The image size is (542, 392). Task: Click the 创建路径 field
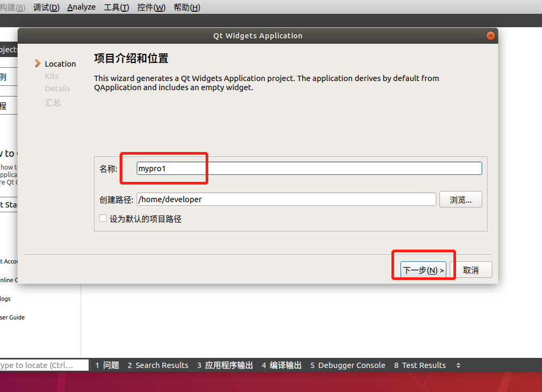tap(286, 199)
